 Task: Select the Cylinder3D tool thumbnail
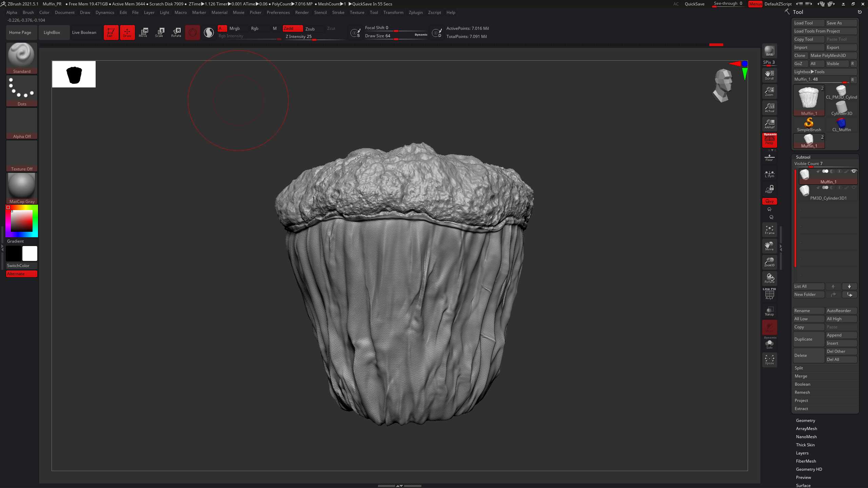841,108
